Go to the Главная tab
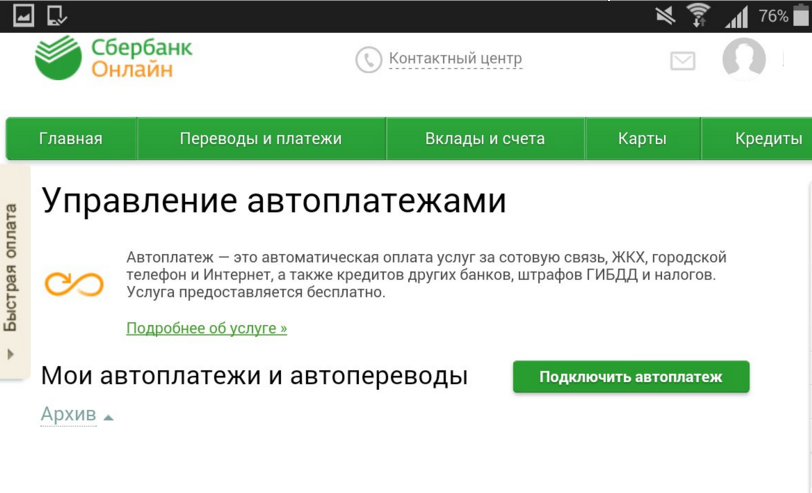Image resolution: width=812 pixels, height=493 pixels. (71, 138)
